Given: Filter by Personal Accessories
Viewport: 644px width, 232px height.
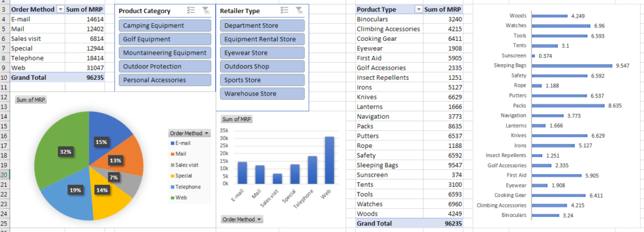Looking at the screenshot, I should point(165,80).
